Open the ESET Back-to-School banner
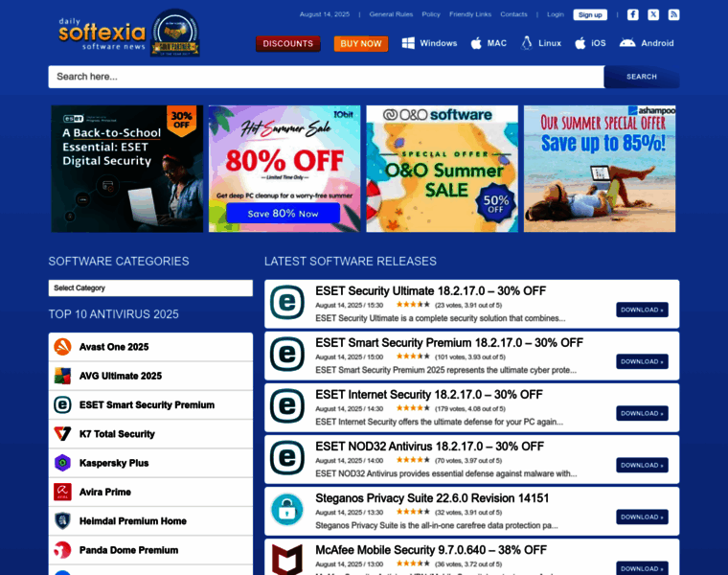The width and height of the screenshot is (728, 575). [127, 169]
